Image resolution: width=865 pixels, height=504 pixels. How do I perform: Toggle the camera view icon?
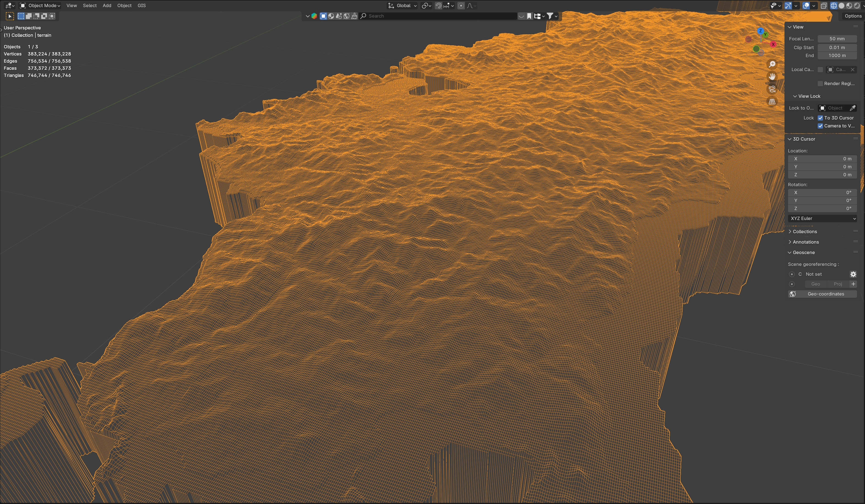point(772,89)
